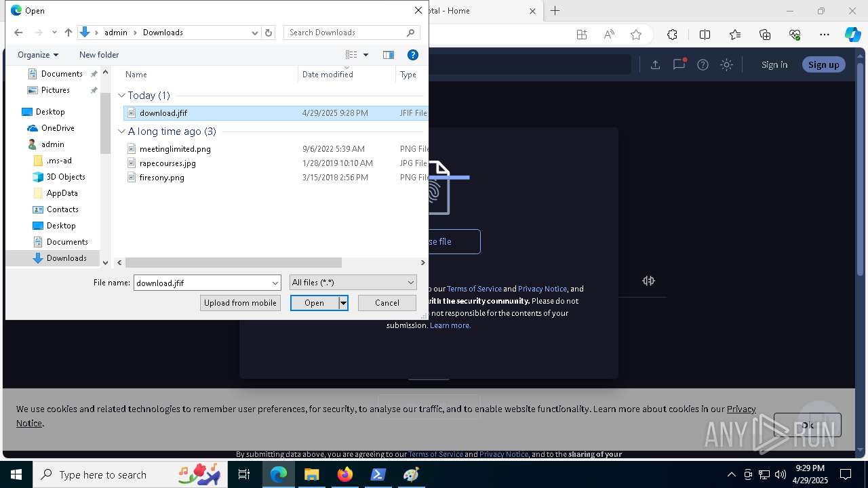Click Cancel in the Open dialog
The height and width of the screenshot is (488, 868).
point(387,303)
